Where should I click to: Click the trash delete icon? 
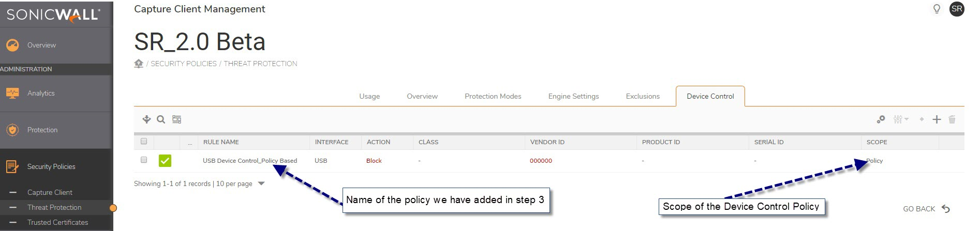click(952, 119)
